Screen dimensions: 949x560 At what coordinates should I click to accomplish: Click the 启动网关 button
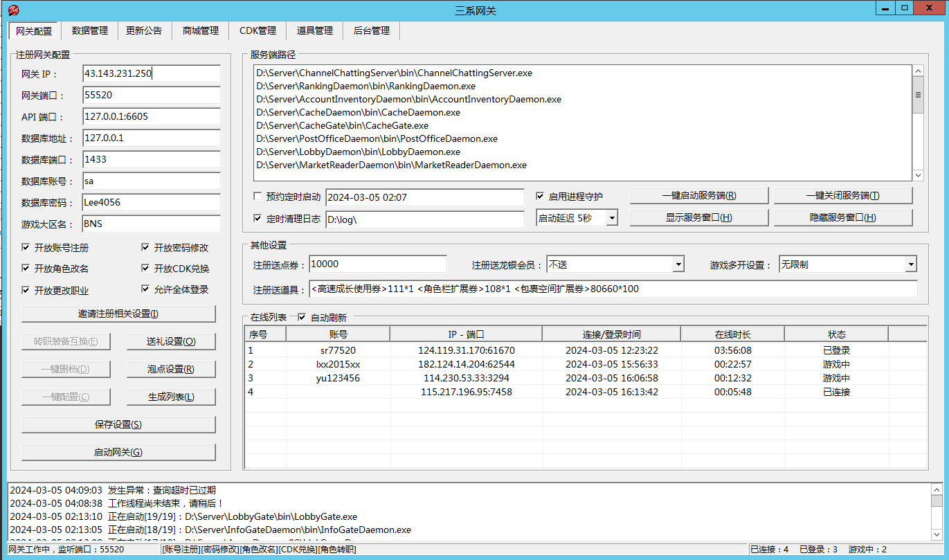[x=118, y=452]
